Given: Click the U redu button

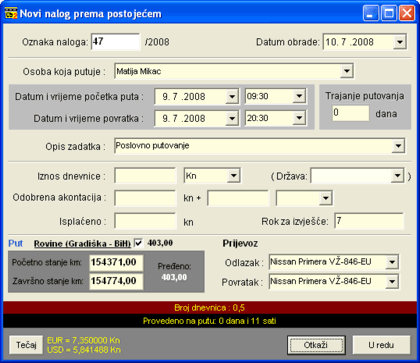Looking at the screenshot, I should 381,345.
